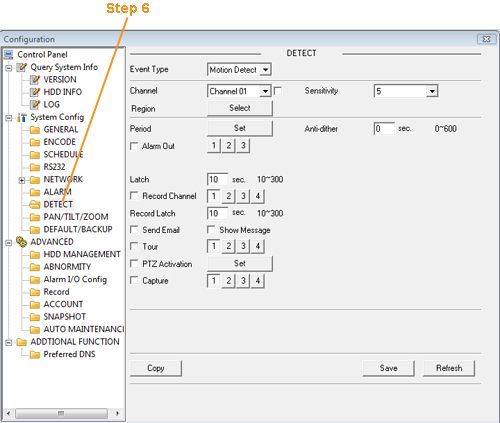Click the VERSION notepad icon

coord(35,80)
